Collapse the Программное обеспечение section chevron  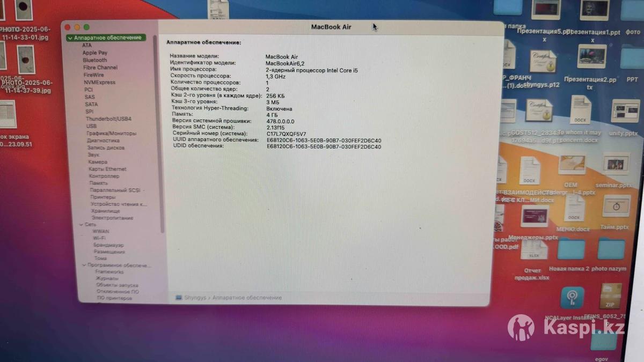point(84,265)
